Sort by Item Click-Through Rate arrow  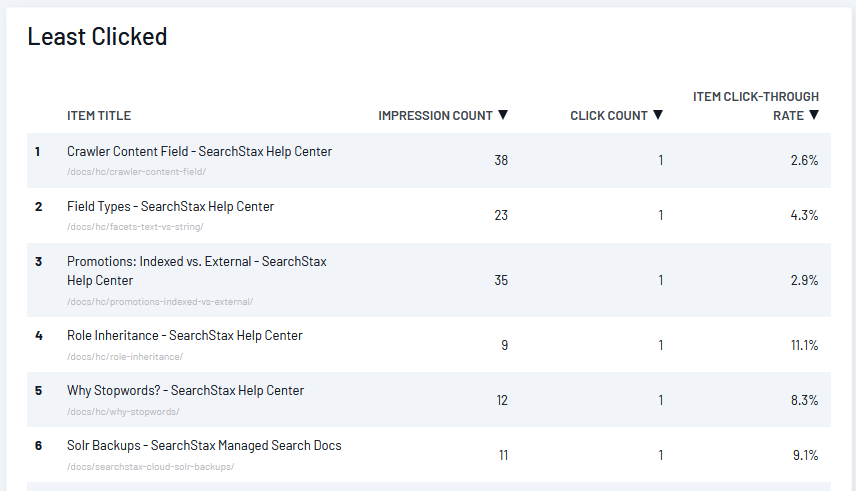click(814, 115)
